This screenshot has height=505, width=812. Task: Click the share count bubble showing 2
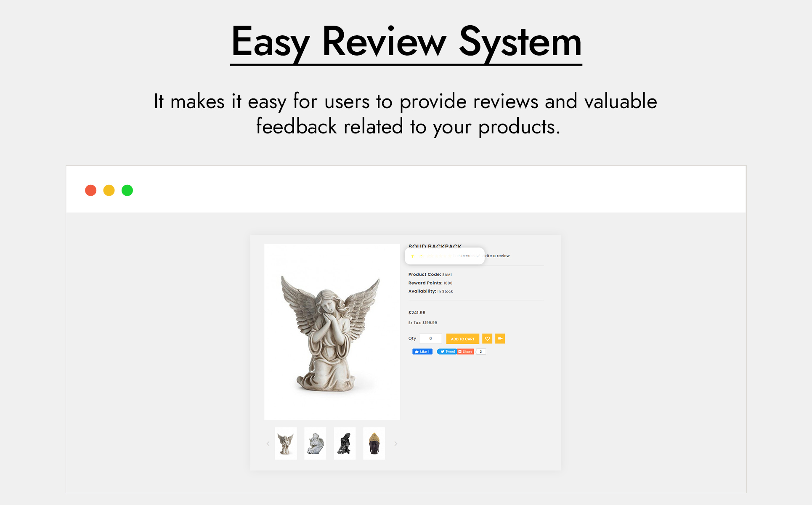(481, 352)
